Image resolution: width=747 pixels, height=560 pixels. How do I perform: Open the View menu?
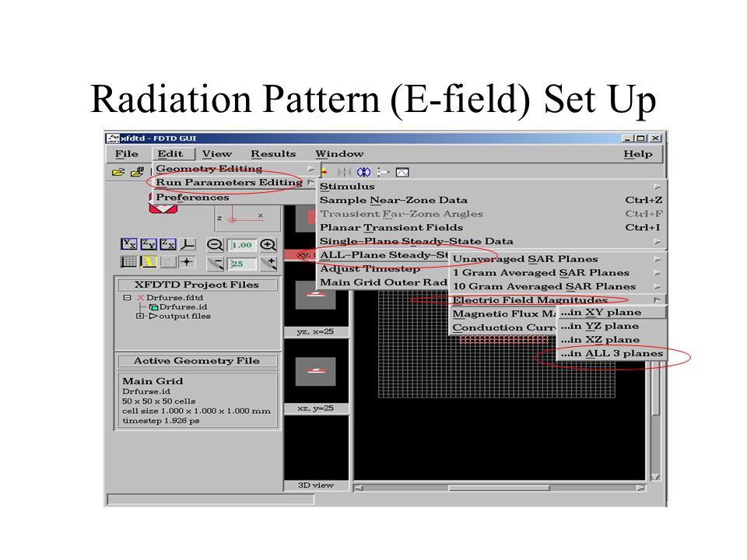pos(217,154)
